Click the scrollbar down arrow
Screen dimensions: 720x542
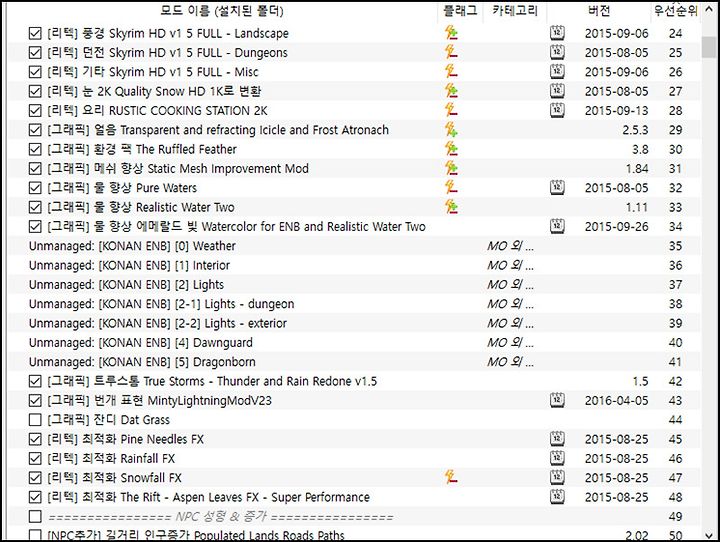tap(709, 535)
